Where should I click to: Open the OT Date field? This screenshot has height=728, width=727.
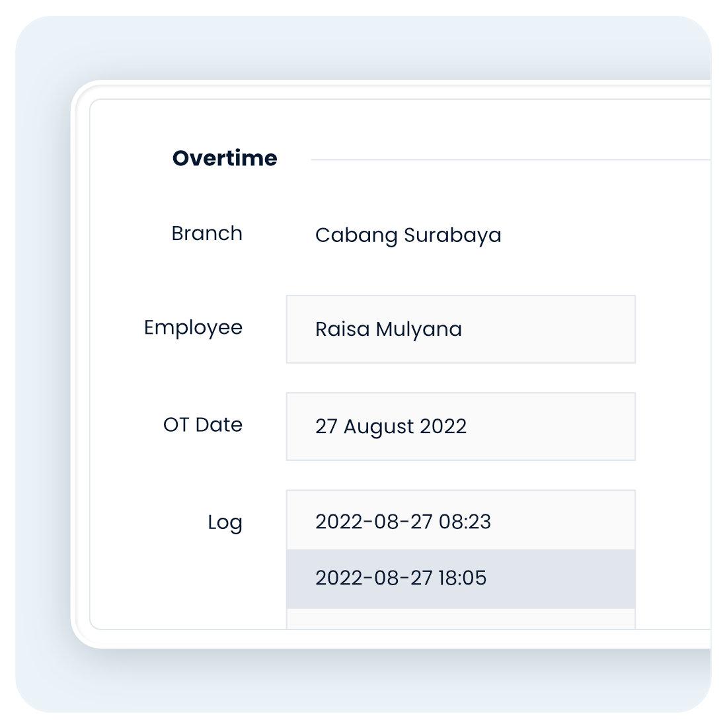point(460,426)
